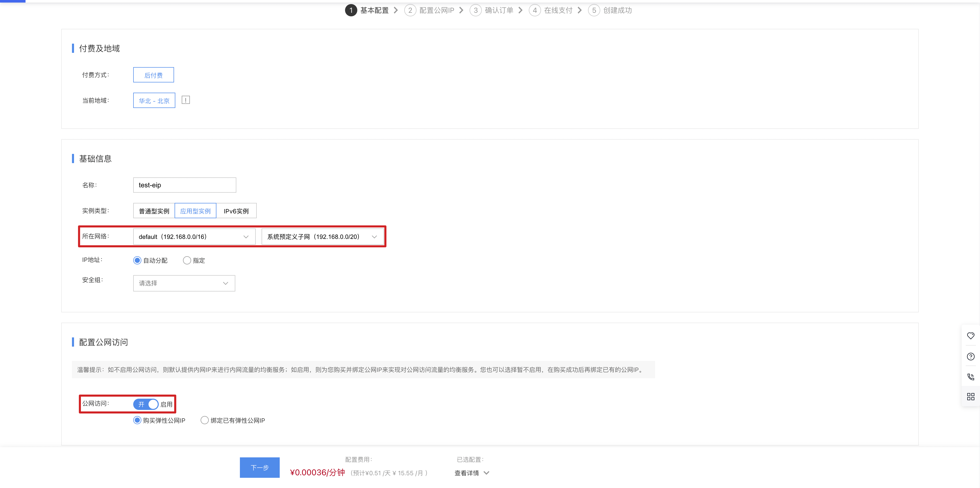
Task: Click the heart favorite icon in side panel
Action: (x=971, y=336)
